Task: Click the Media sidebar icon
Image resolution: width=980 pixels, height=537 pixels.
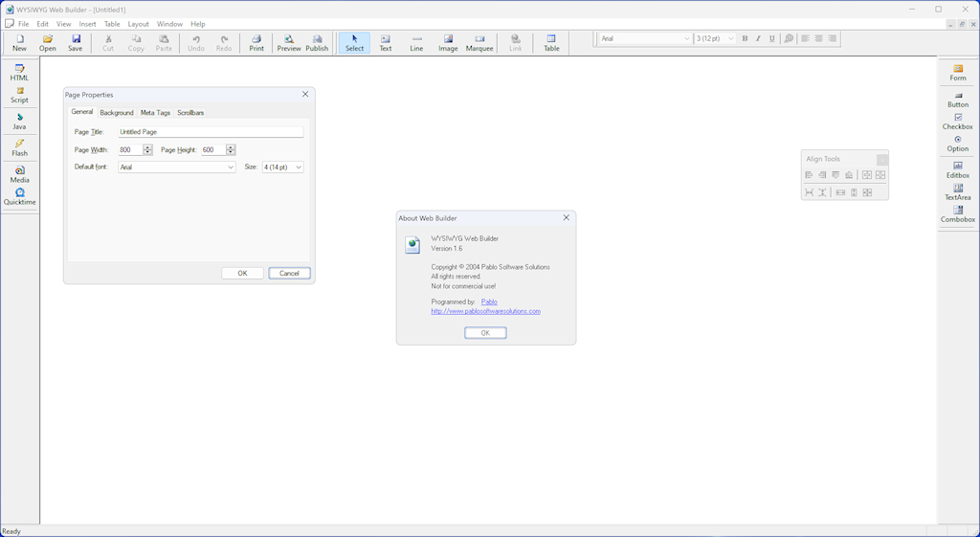Action: point(19,175)
